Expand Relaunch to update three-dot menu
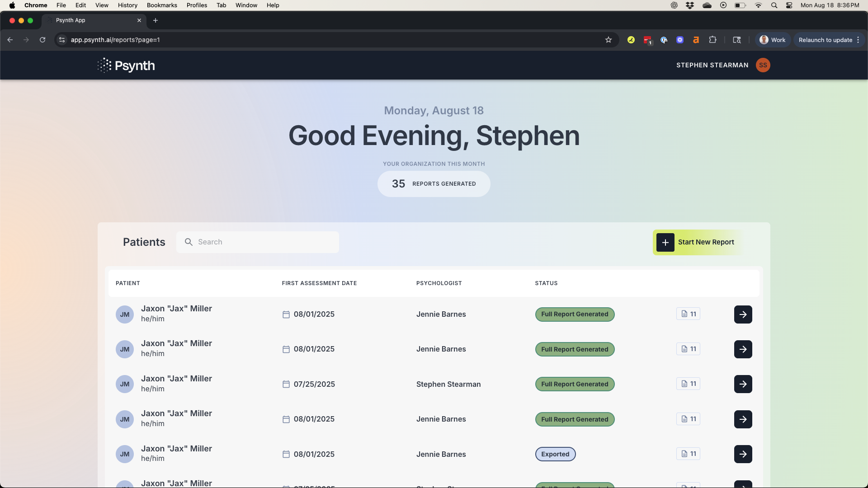The height and width of the screenshot is (488, 868). tap(858, 40)
